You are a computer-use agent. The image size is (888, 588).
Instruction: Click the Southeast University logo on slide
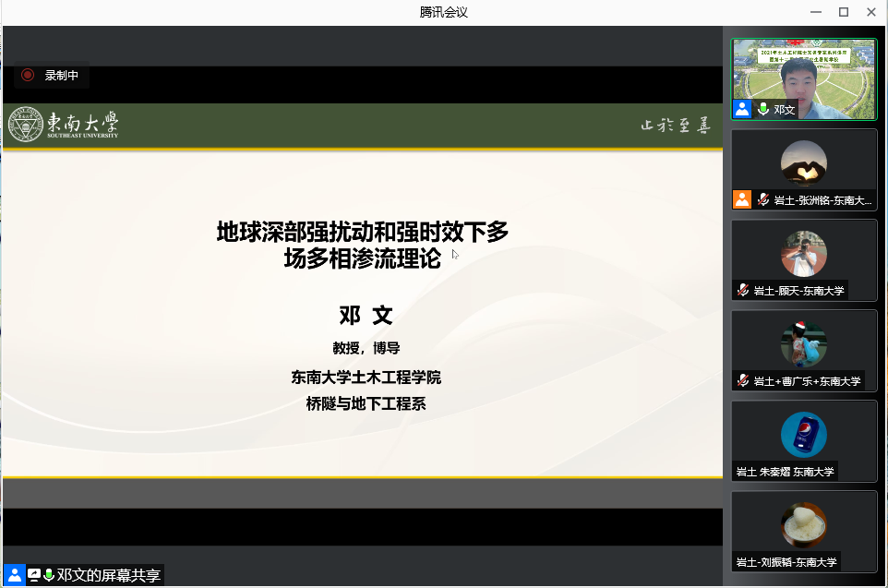[x=64, y=126]
